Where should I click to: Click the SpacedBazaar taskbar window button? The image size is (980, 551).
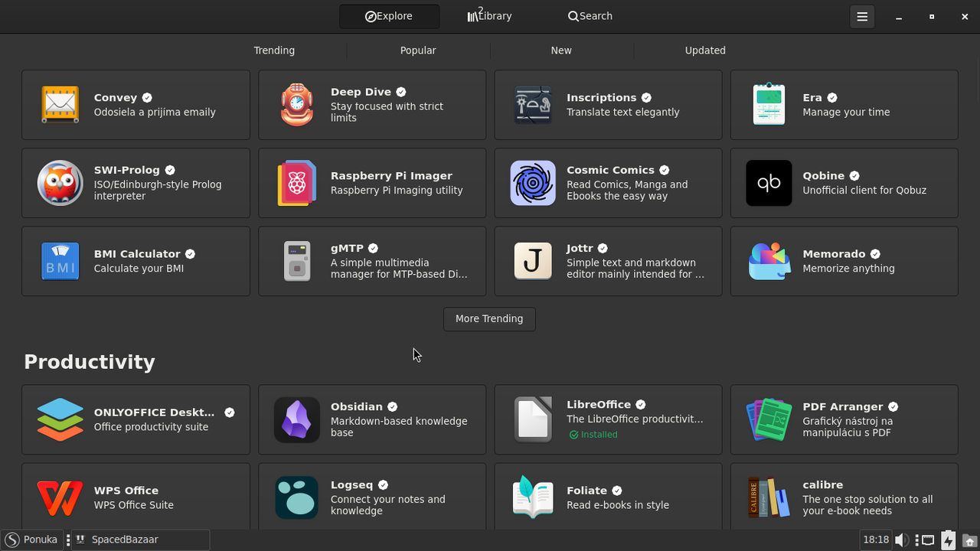pos(140,540)
